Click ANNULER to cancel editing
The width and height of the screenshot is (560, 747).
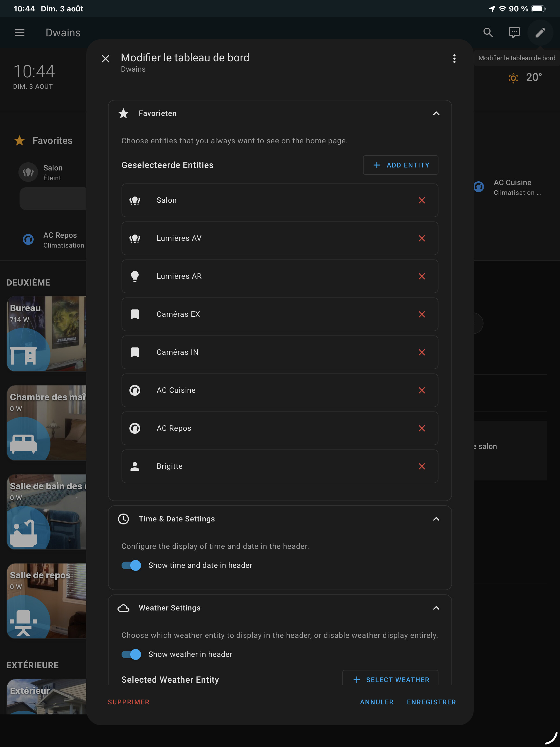click(x=377, y=702)
